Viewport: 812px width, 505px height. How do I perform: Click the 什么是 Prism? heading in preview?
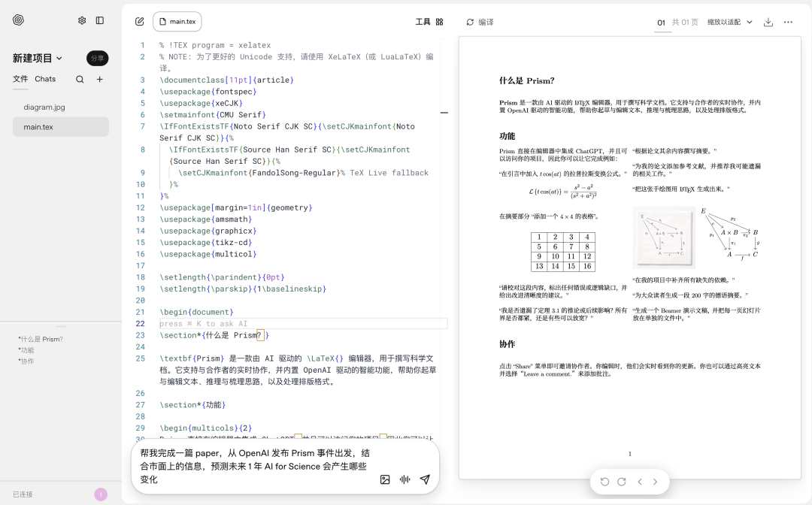[526, 80]
